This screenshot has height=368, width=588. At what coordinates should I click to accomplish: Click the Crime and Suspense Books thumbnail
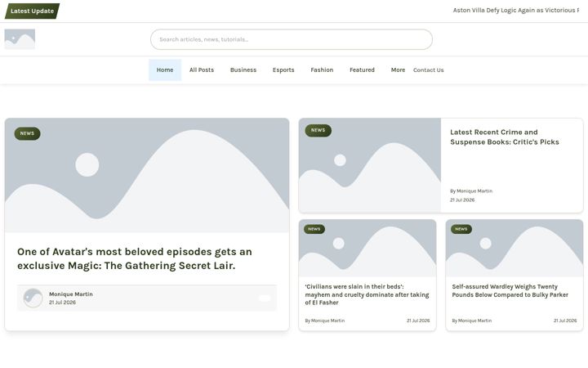point(370,165)
